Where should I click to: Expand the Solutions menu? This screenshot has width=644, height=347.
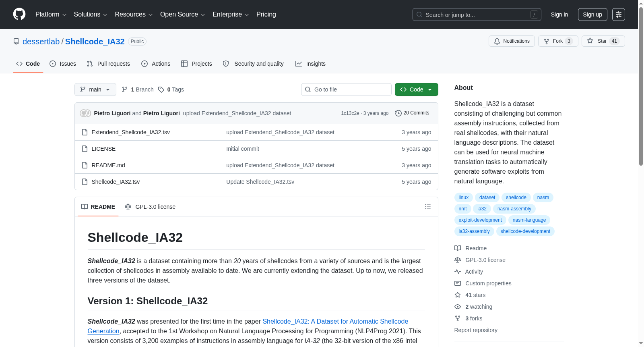click(x=91, y=15)
